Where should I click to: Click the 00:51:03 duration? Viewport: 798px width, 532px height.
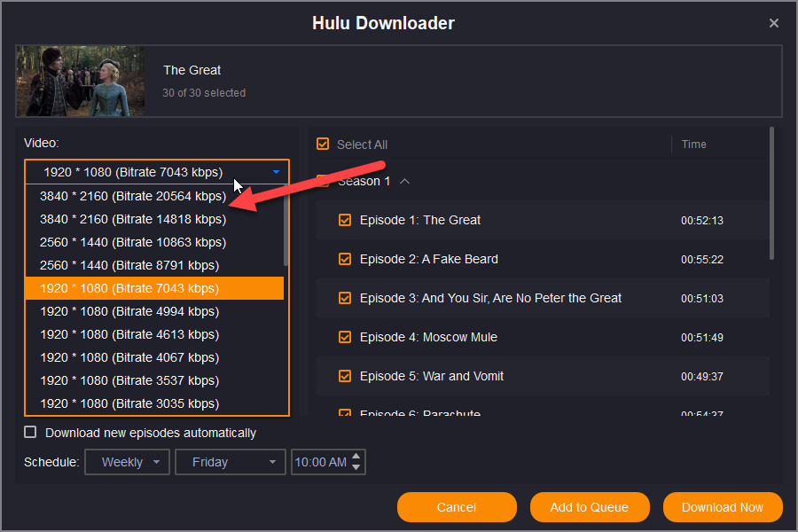(702, 298)
